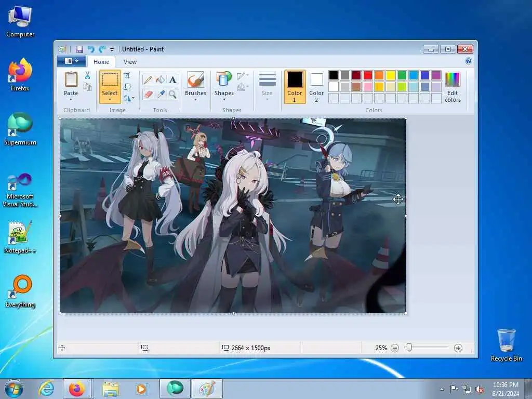This screenshot has height=399, width=532.
Task: Select the Everything desktop shortcut
Action: click(20, 291)
